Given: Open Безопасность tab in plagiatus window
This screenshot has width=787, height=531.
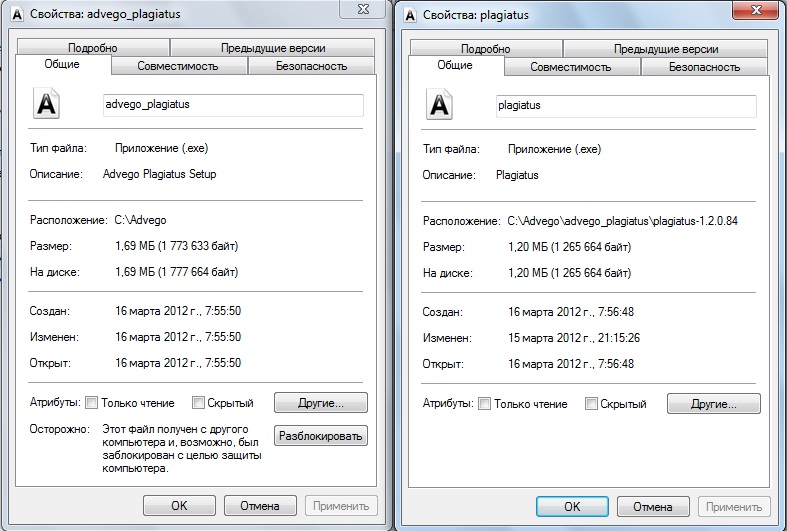Looking at the screenshot, I should pyautogui.click(x=704, y=67).
